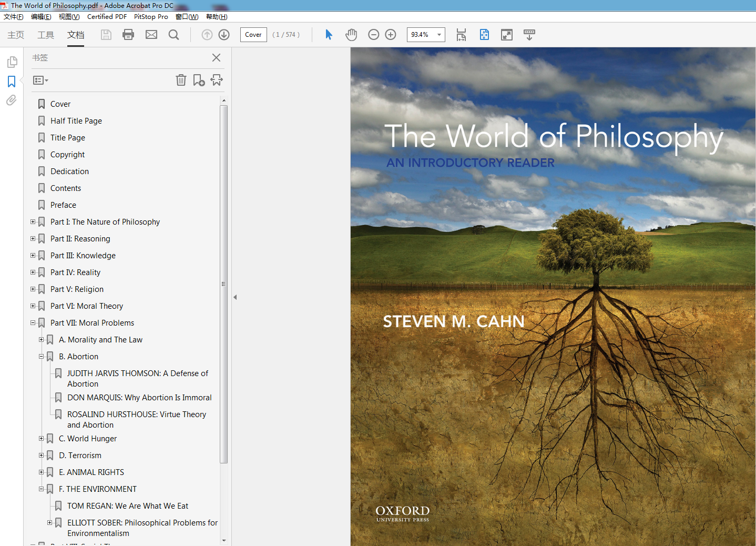
Task: Open zoom percentage dropdown
Action: (439, 35)
